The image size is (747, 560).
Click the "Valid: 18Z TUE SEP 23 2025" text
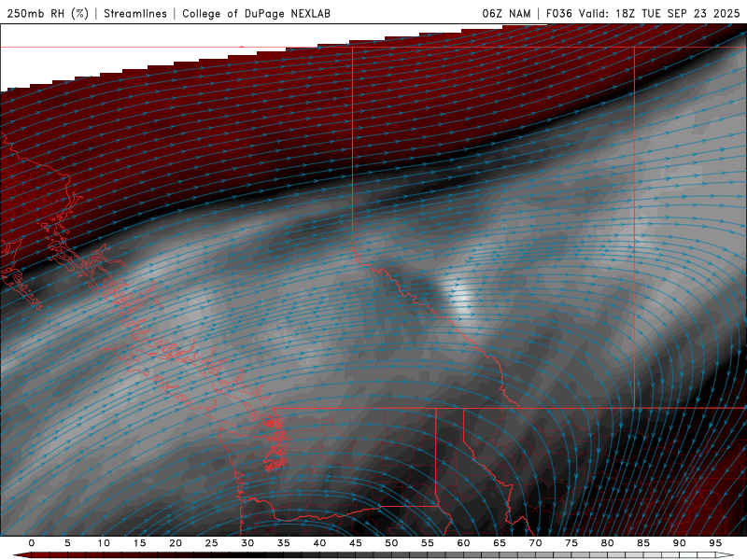coord(659,13)
